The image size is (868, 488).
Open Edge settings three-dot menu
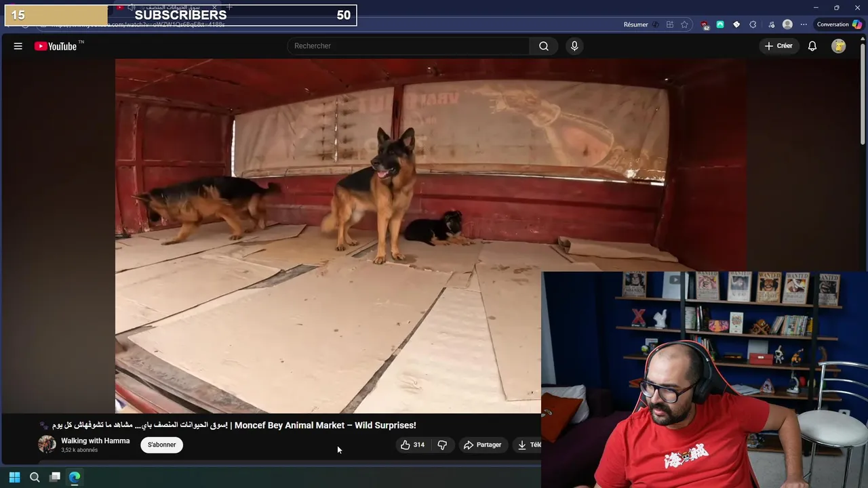pos(804,24)
